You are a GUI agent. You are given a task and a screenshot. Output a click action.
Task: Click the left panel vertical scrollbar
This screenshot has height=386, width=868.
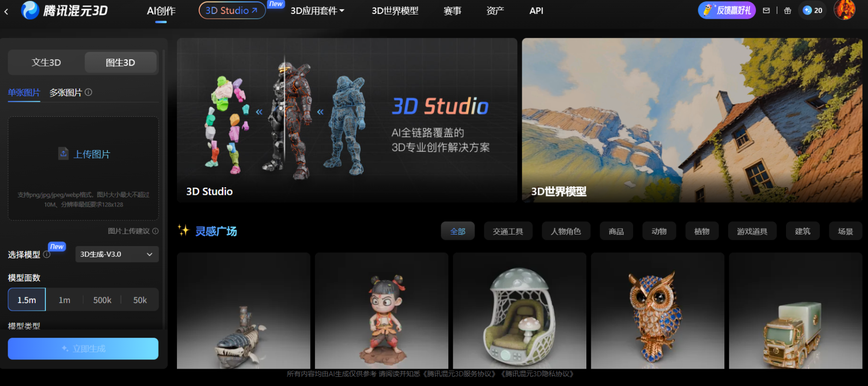[164, 188]
